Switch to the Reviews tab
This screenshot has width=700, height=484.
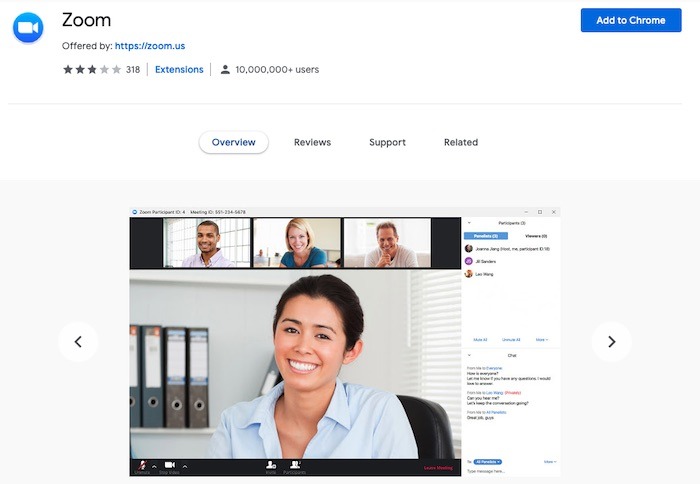pos(312,142)
